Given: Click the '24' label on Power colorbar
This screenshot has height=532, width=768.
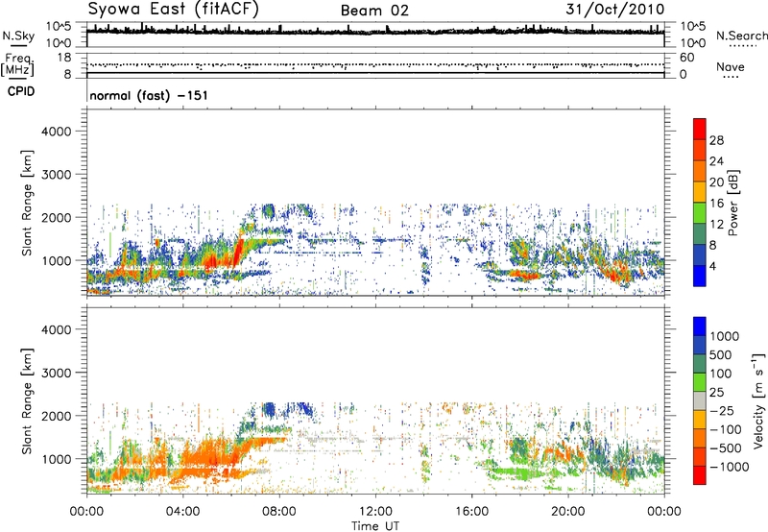Looking at the screenshot, I should pyautogui.click(x=716, y=161).
